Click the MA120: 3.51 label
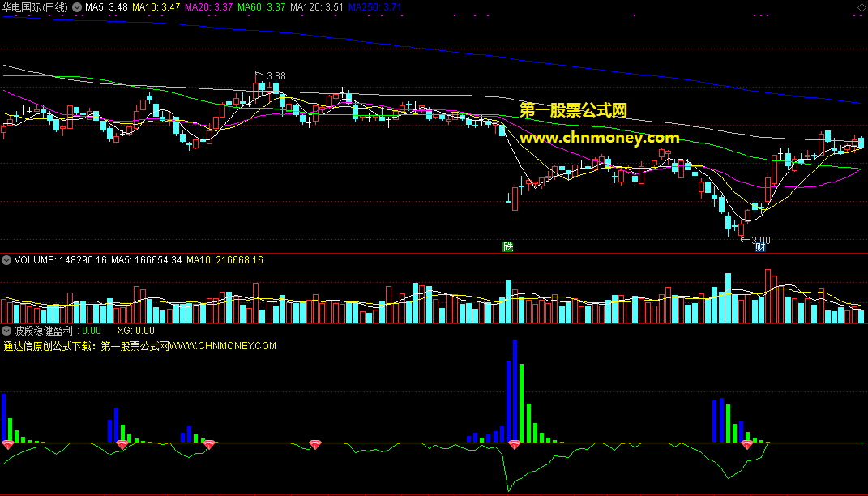 click(317, 8)
